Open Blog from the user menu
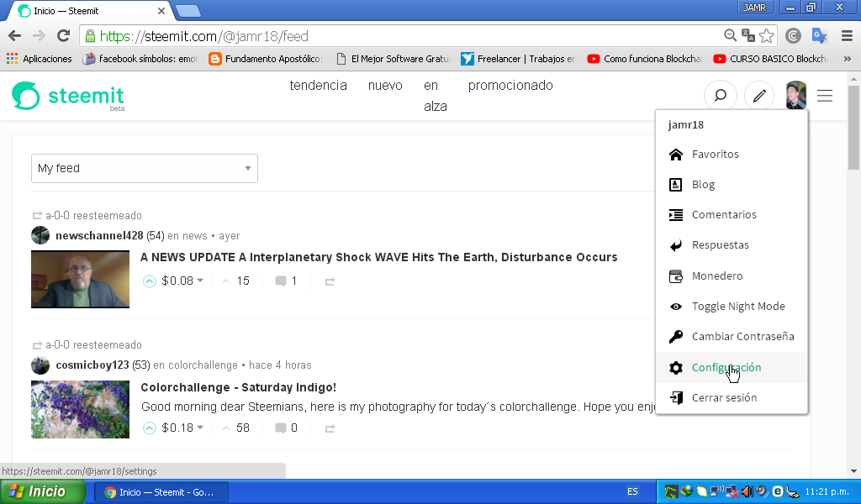The image size is (861, 504). [732, 185]
